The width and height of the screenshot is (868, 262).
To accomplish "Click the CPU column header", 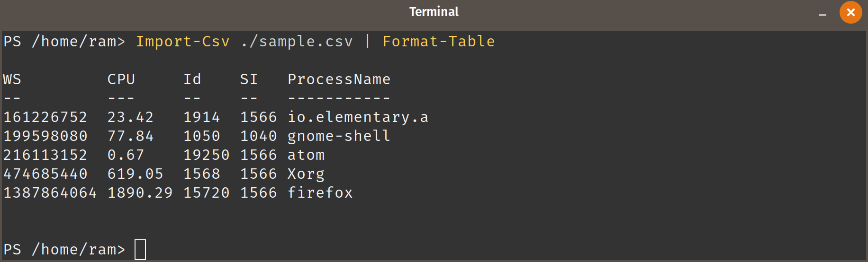I will pos(121,79).
